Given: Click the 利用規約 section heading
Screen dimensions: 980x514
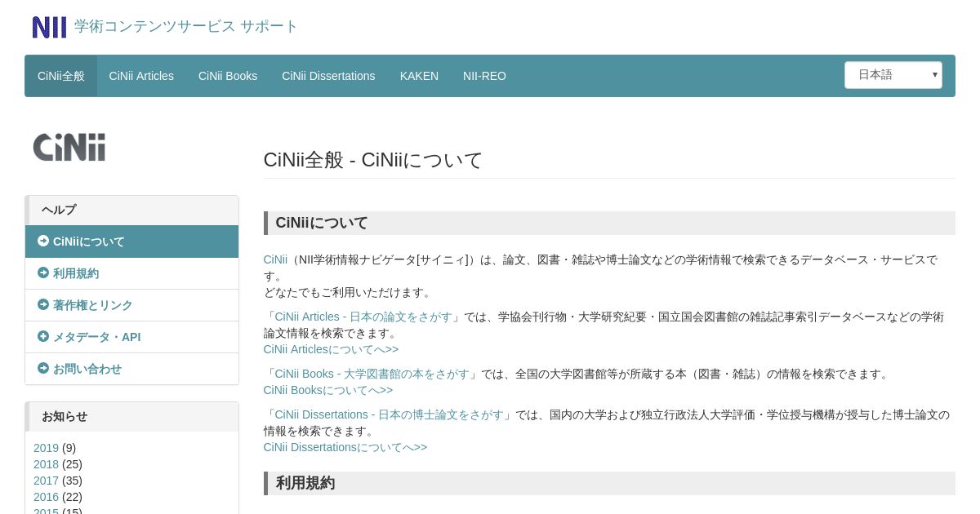Looking at the screenshot, I should [609, 483].
